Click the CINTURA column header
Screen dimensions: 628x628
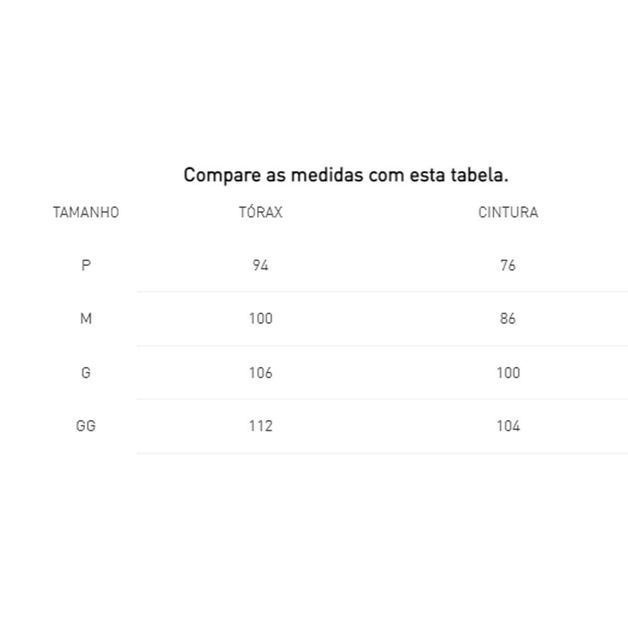click(x=508, y=212)
